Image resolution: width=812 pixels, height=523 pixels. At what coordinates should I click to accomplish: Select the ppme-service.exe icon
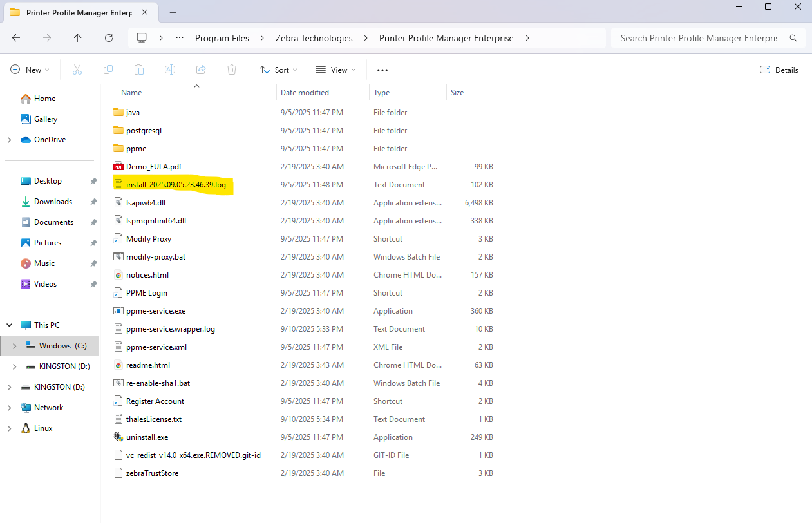click(x=118, y=310)
